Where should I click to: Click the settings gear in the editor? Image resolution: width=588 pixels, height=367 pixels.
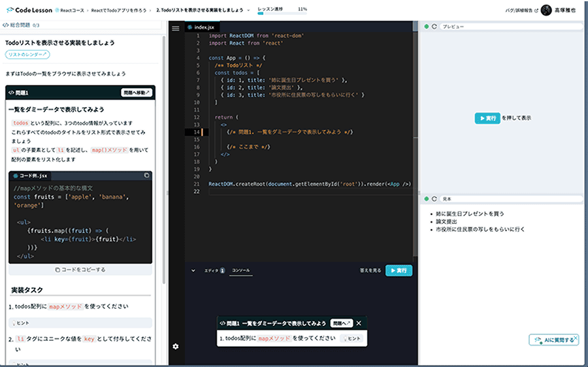175,345
